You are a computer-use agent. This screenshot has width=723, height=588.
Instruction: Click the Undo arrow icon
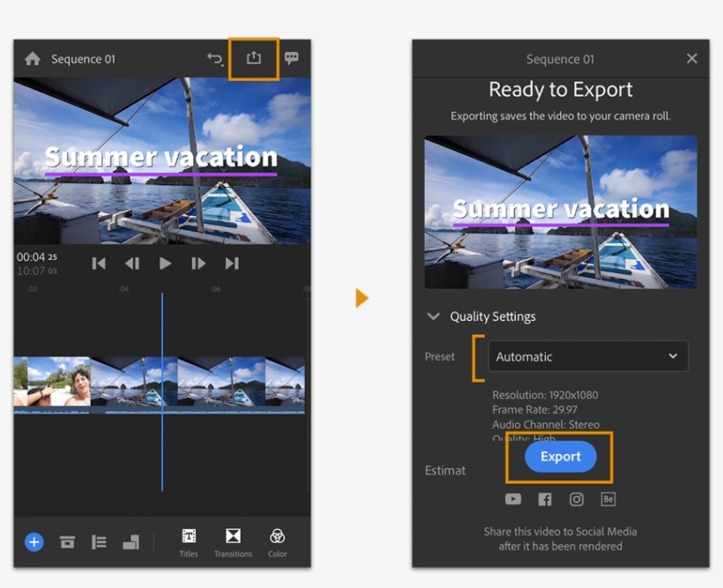[214, 58]
